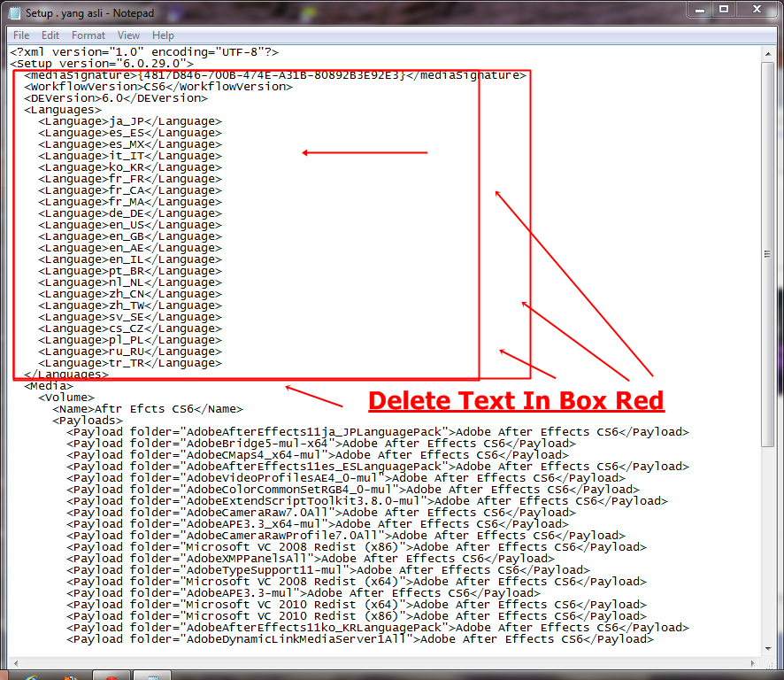This screenshot has width=784, height=680.
Task: Click the pt_BR Language line
Action: tap(129, 271)
